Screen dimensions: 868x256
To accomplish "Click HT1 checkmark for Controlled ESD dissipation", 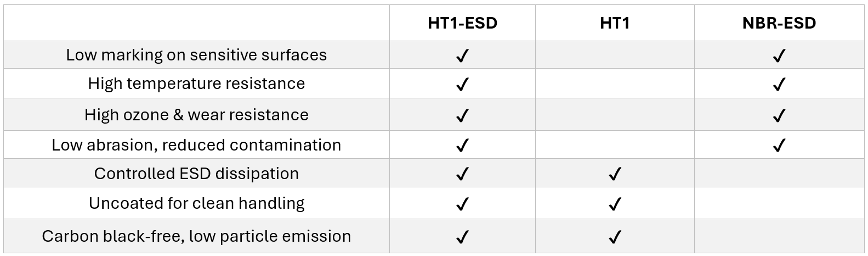I will click(615, 174).
